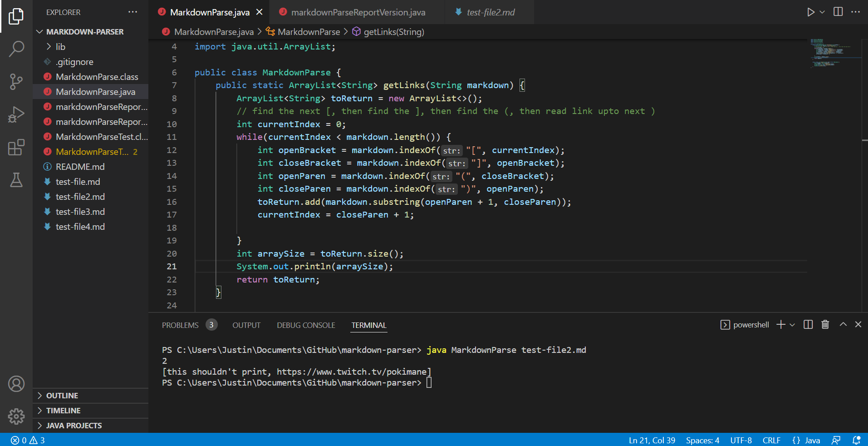
Task: Open test-file3.md in the explorer
Action: (80, 212)
